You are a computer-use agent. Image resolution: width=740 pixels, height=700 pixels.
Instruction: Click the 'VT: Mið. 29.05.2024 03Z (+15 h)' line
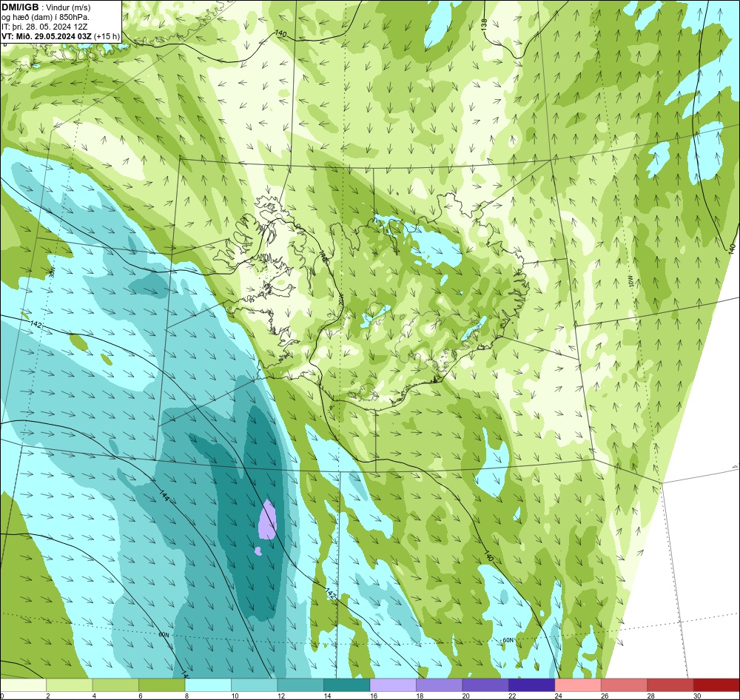[x=61, y=36]
